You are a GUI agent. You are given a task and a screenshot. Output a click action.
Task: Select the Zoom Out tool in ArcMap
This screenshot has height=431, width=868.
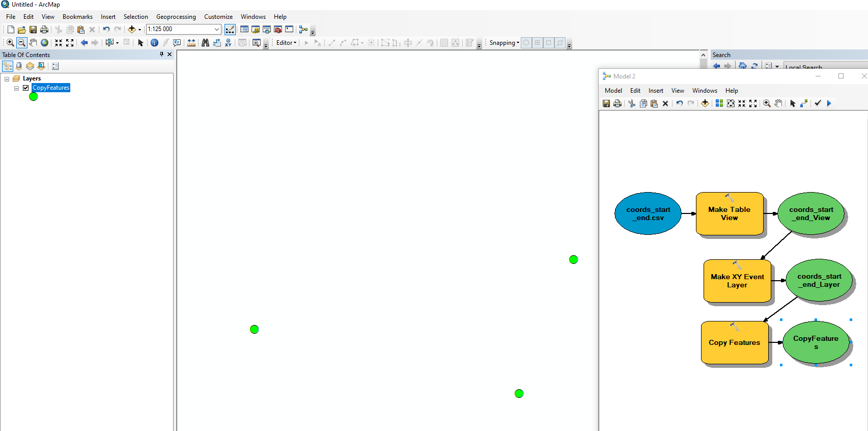pos(21,43)
